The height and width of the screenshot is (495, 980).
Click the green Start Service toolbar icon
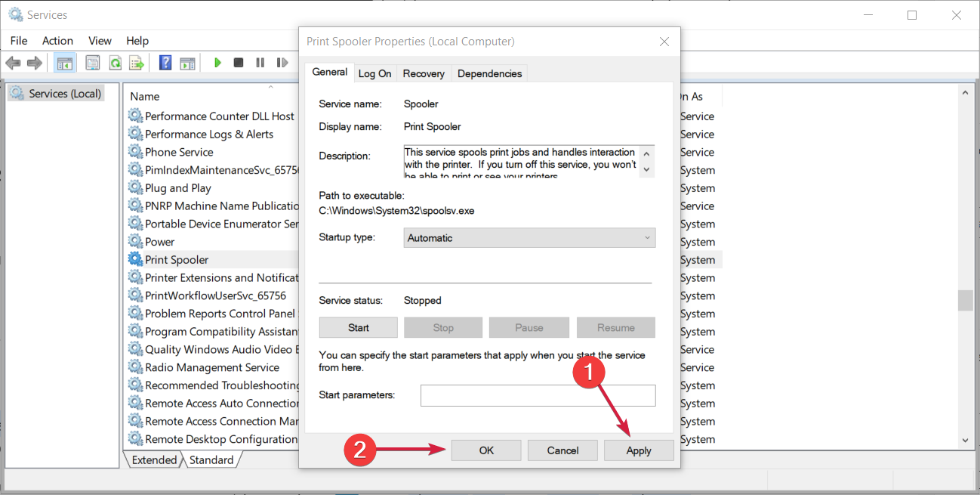(217, 63)
